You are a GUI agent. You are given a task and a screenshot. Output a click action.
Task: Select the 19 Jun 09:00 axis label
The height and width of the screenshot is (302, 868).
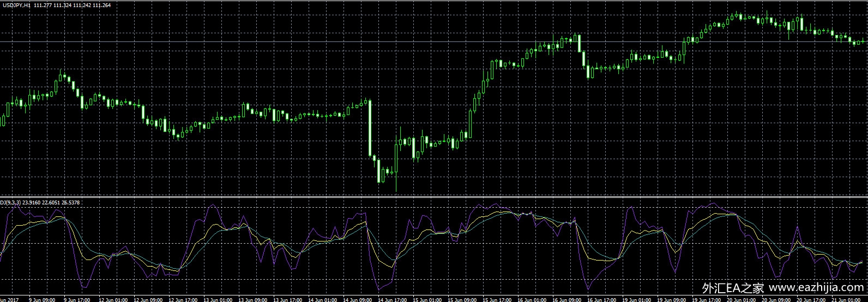[x=671, y=299]
